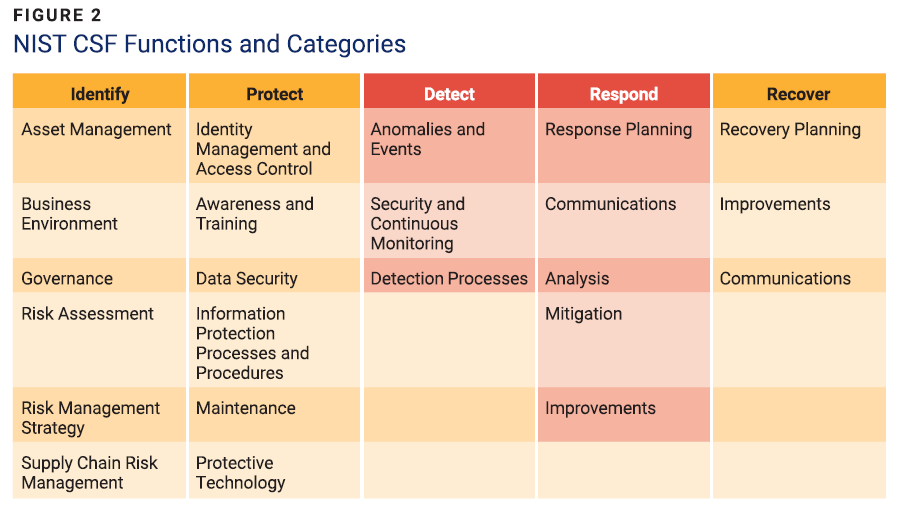Viewport: 900px width, 506px height.
Task: Select the Respond column header
Action: pyautogui.click(x=623, y=94)
